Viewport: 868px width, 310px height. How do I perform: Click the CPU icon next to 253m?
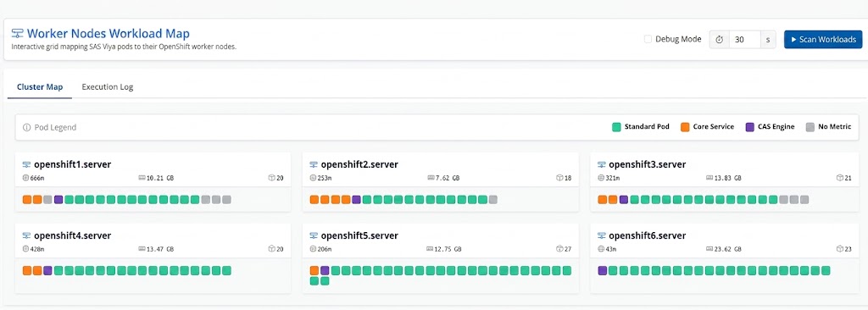coord(313,178)
